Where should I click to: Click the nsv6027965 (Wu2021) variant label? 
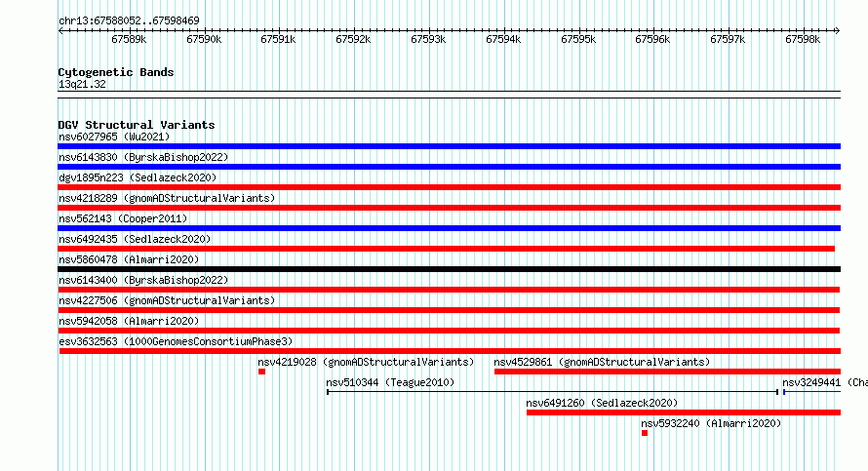[114, 137]
